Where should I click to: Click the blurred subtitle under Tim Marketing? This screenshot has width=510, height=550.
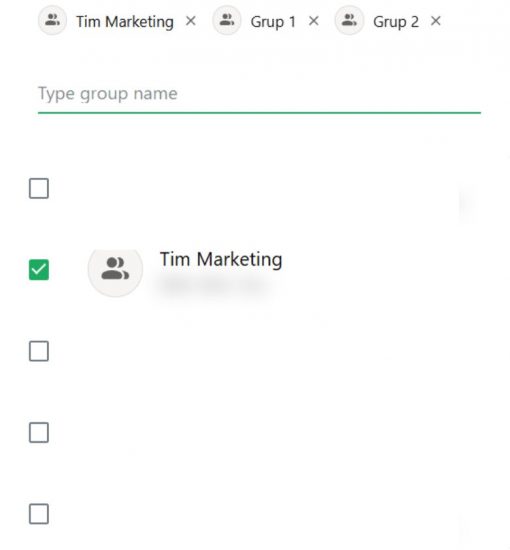[214, 285]
